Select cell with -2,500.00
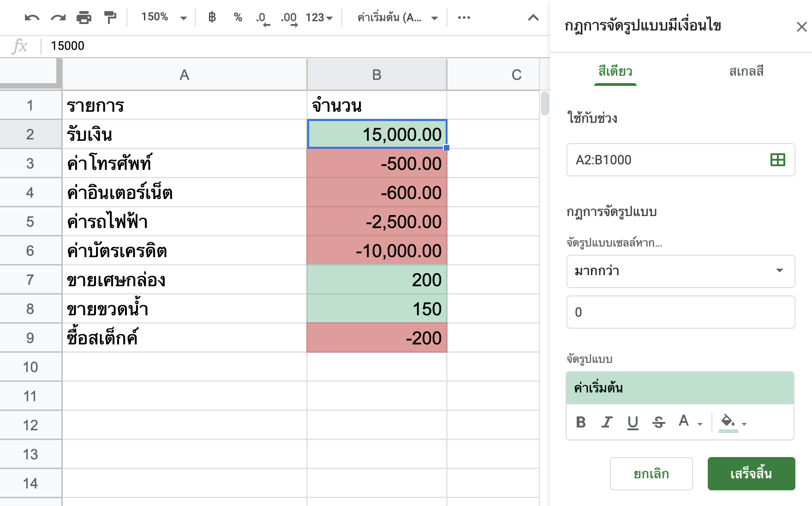This screenshot has height=506, width=812. (376, 222)
